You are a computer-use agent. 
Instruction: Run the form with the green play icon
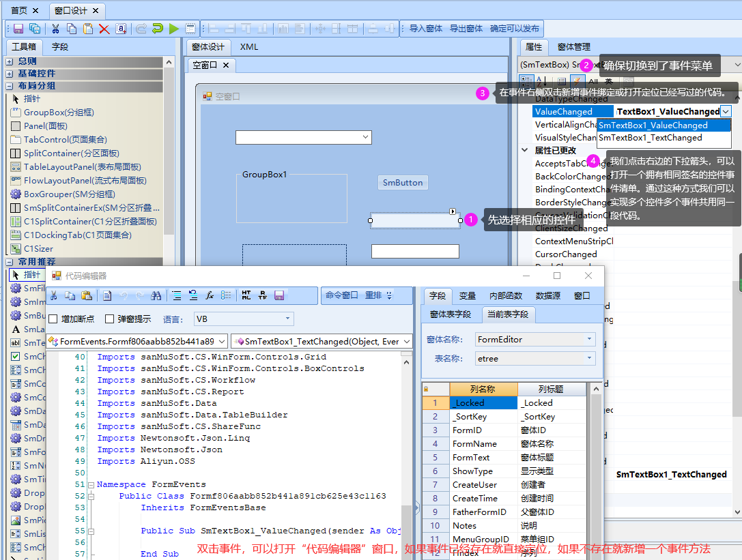[x=173, y=29]
